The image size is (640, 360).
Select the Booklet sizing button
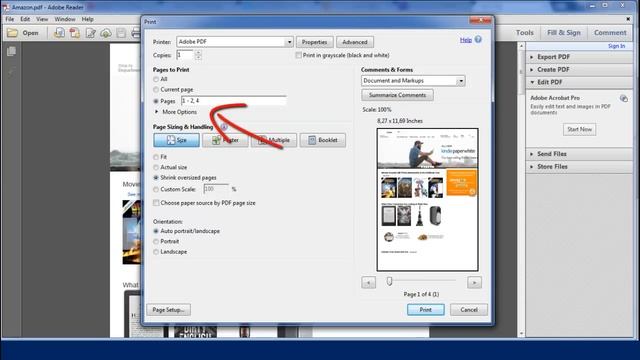click(x=323, y=140)
